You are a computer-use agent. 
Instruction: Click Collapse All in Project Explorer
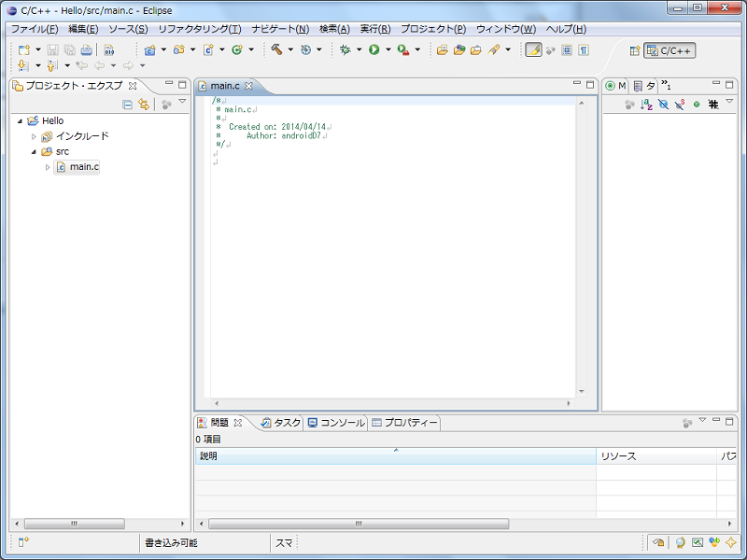tap(128, 105)
